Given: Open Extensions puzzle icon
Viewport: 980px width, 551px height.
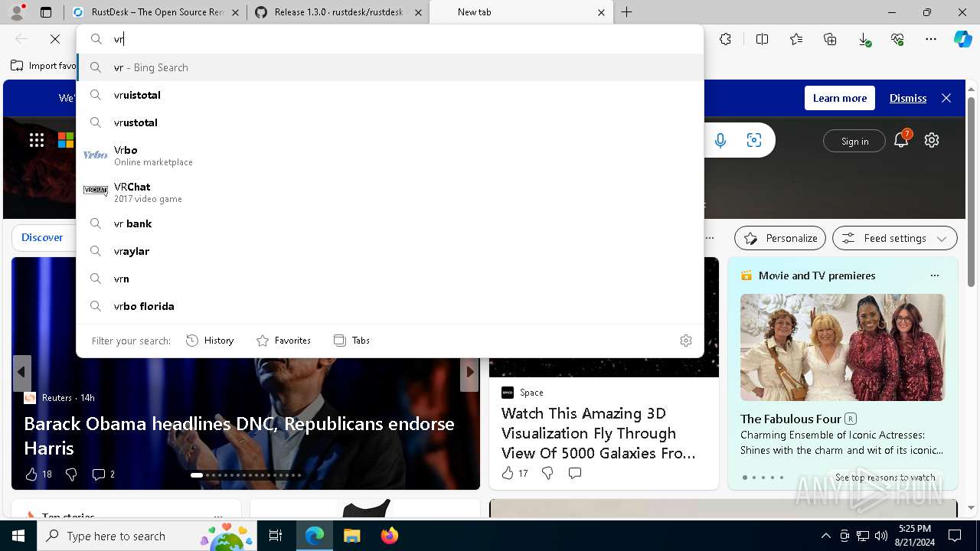Looking at the screenshot, I should 725,39.
